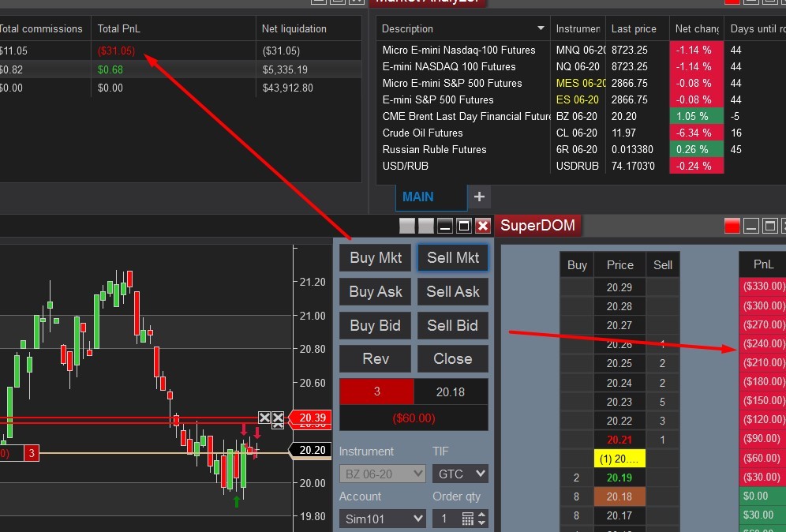The height and width of the screenshot is (532, 786).
Task: Click gray link square beside chart minimize button
Action: 426,226
